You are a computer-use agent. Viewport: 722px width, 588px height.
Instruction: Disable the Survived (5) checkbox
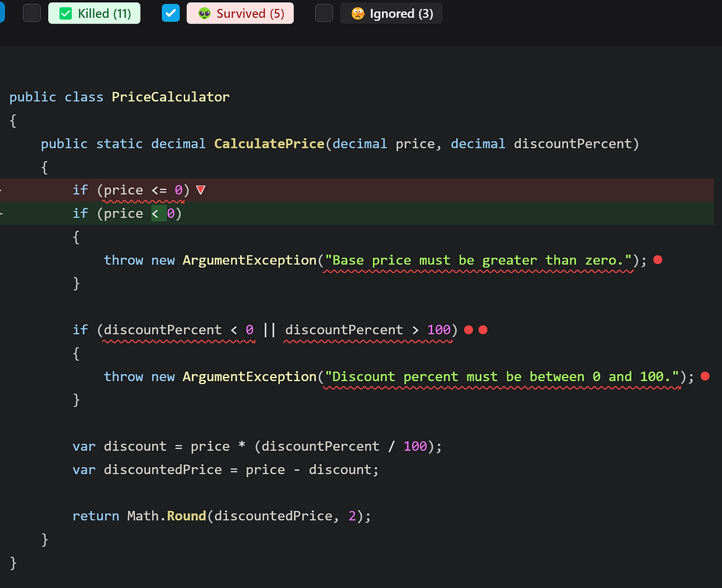(170, 13)
